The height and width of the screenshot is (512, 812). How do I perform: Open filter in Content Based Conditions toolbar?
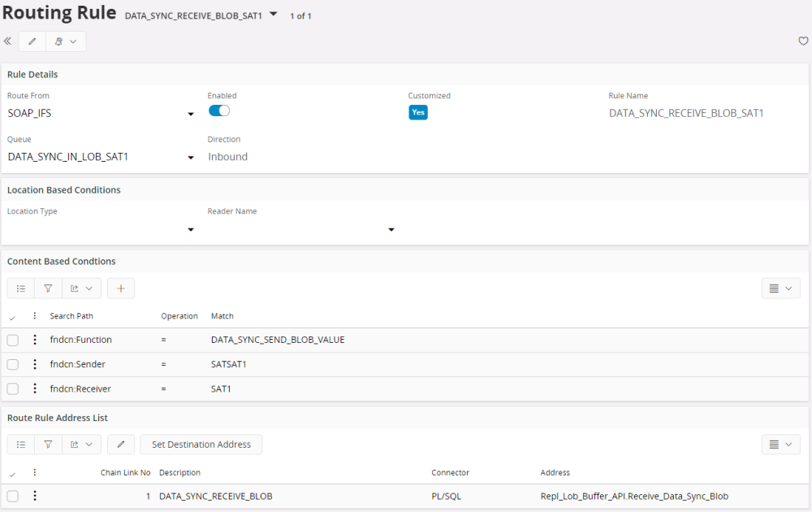coord(48,289)
